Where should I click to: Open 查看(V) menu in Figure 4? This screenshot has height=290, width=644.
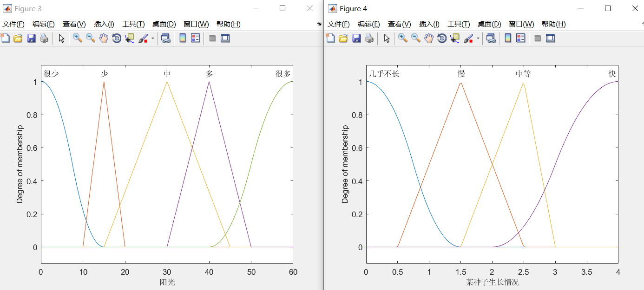(x=400, y=24)
